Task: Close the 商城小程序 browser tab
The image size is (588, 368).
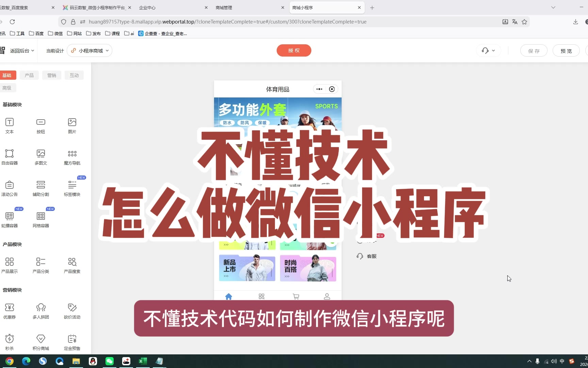Action: pyautogui.click(x=359, y=7)
